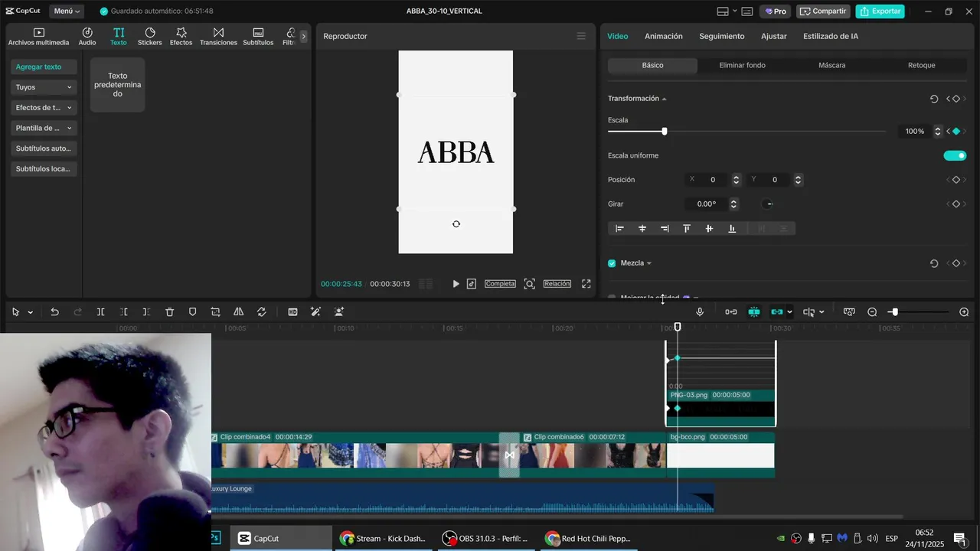Show more media tabs with the arrow
Image resolution: width=980 pixels, height=551 pixels.
303,36
